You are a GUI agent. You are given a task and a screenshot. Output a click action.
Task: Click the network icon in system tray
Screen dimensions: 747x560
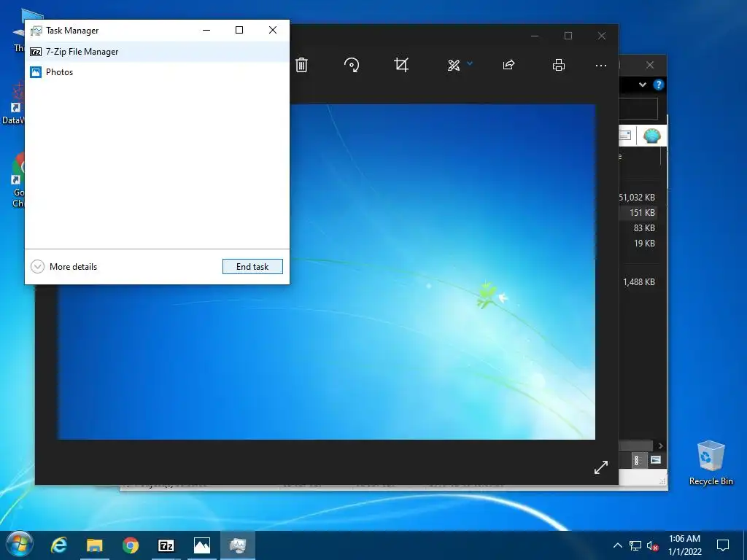635,545
